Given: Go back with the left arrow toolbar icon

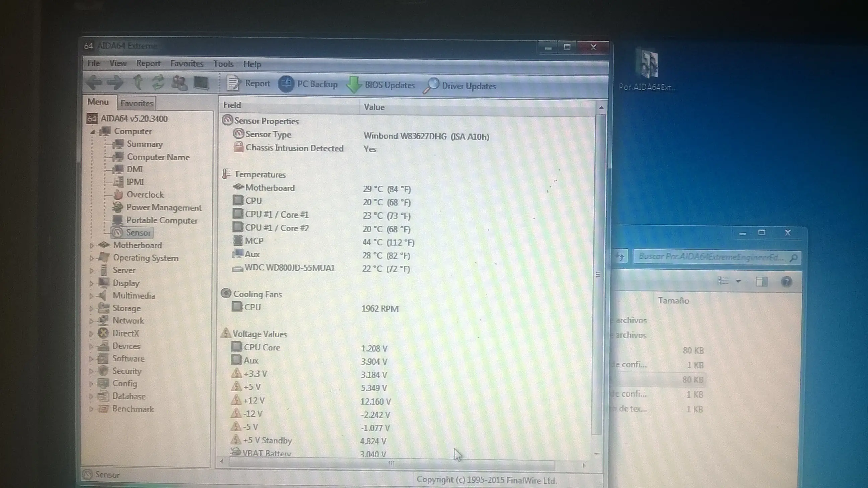Looking at the screenshot, I should (95, 82).
